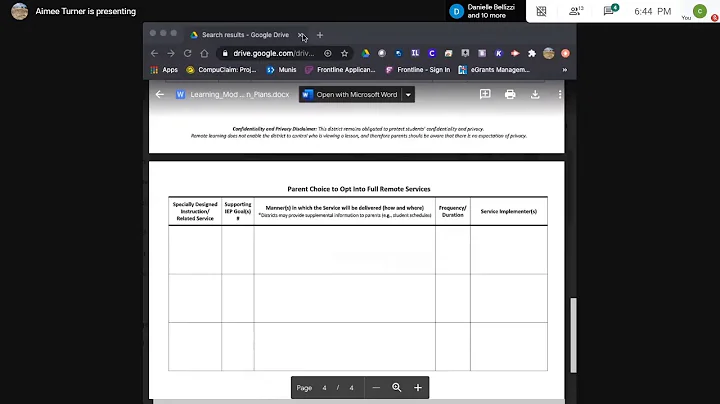
Task: Open the document with Microsoft Word
Action: coord(350,95)
